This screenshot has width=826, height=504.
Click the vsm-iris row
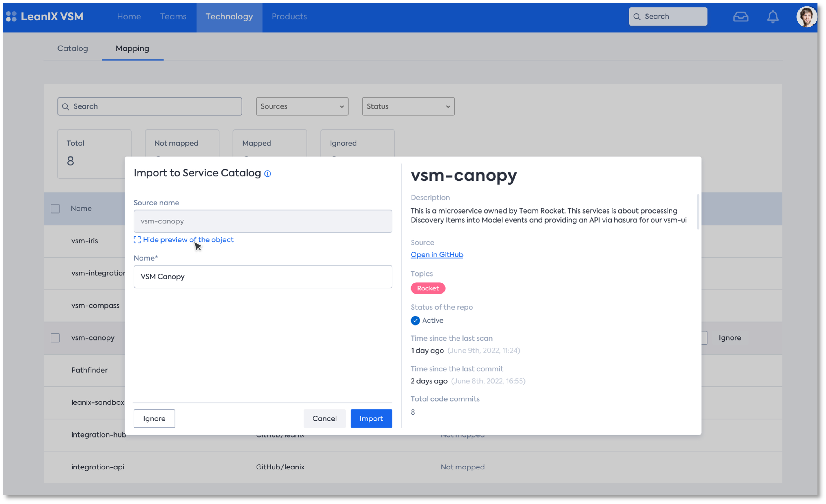(84, 241)
